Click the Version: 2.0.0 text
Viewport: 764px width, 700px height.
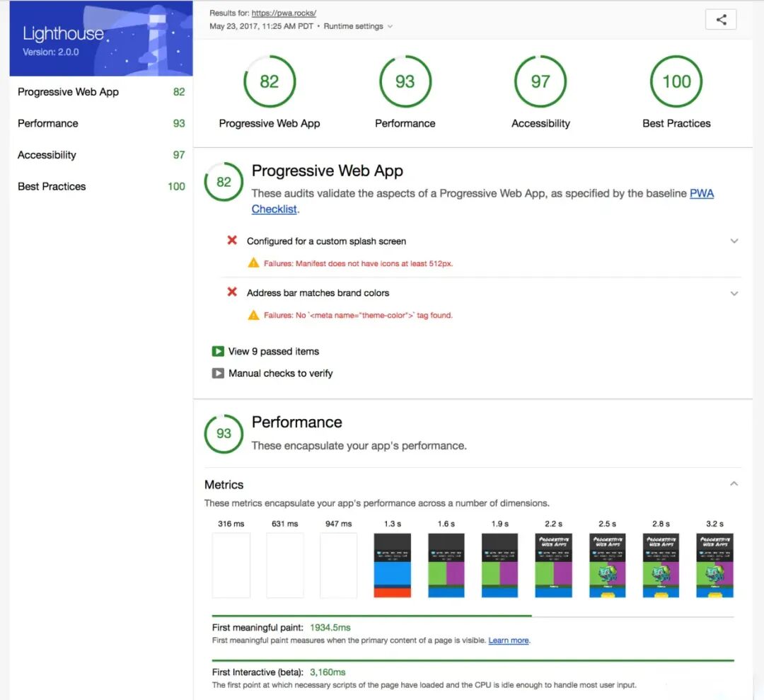51,52
